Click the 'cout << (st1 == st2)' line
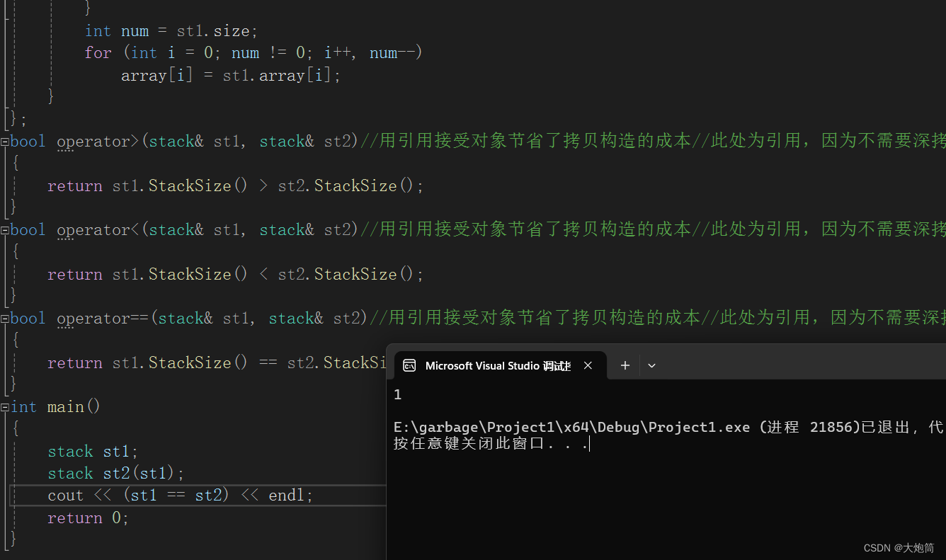This screenshot has height=560, width=946. pyautogui.click(x=180, y=496)
